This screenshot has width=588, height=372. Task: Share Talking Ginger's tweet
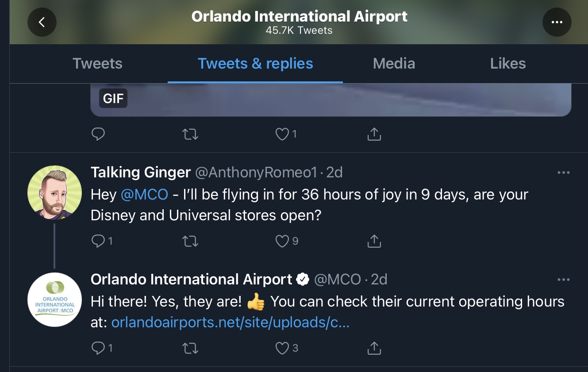coord(374,241)
